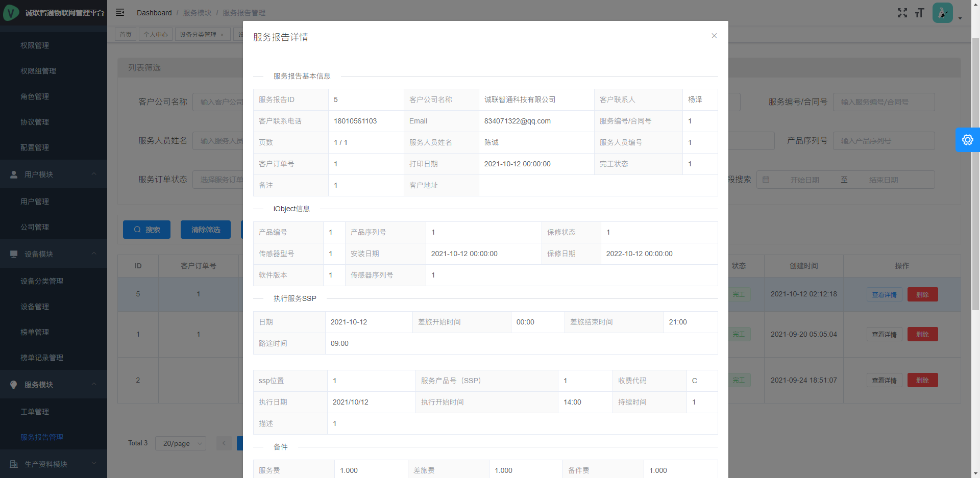Screen dimensions: 980x478
Task: Expand the 生产资料模块 sidebar group
Action: (x=54, y=464)
